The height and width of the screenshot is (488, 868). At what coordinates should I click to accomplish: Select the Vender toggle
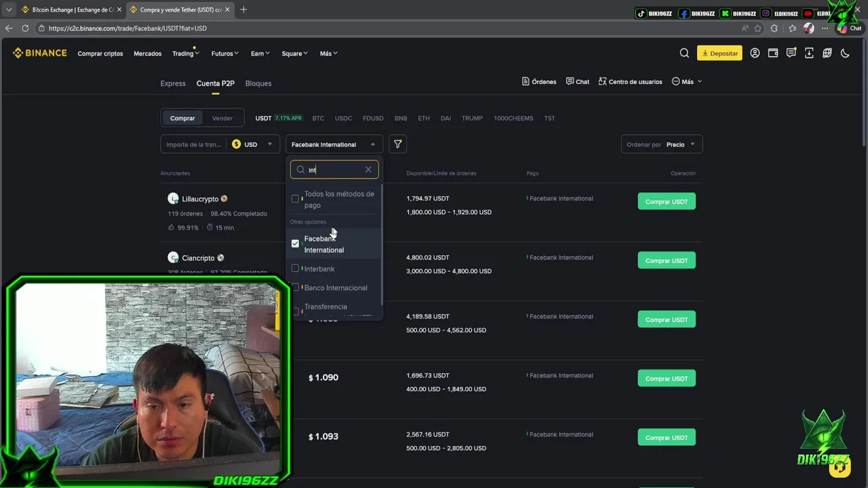[x=222, y=118]
